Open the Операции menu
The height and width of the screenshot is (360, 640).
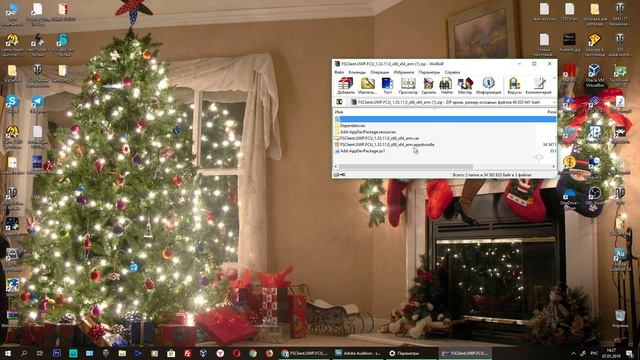[x=380, y=72]
